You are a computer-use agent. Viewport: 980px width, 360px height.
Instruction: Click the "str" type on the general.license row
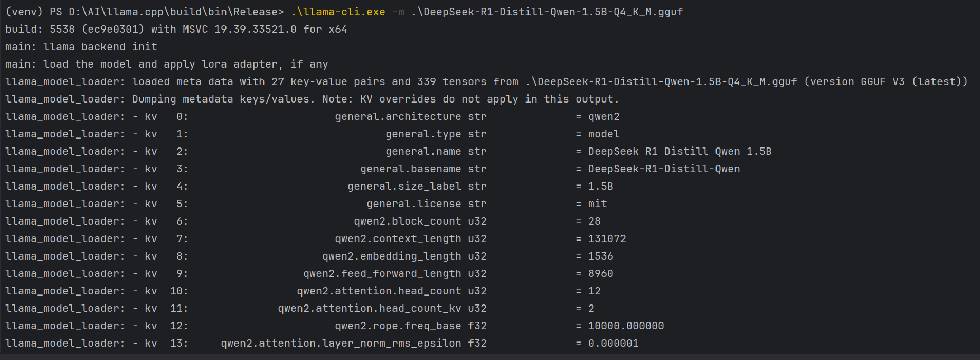point(477,204)
